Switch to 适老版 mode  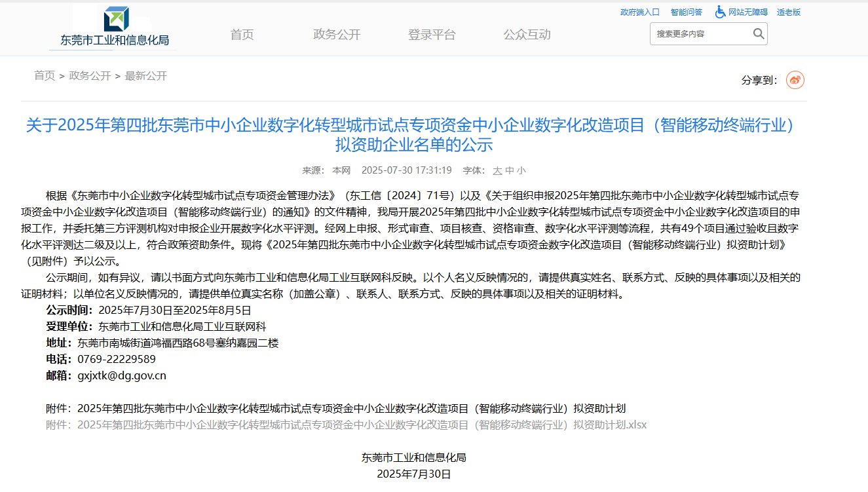pyautogui.click(x=788, y=12)
